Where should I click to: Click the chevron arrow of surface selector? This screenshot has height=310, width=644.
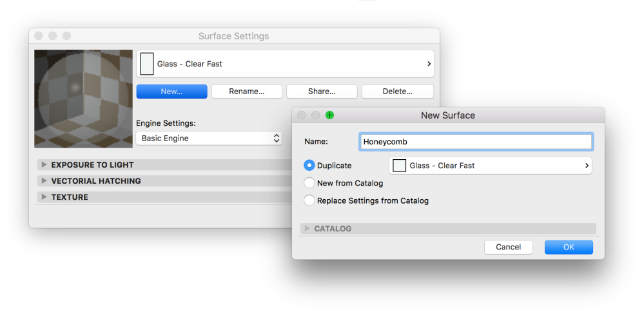pos(429,64)
